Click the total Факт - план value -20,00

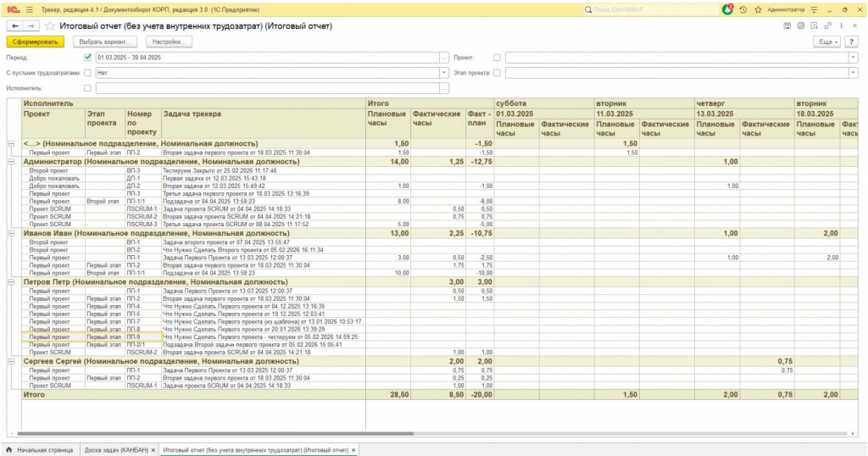(480, 395)
